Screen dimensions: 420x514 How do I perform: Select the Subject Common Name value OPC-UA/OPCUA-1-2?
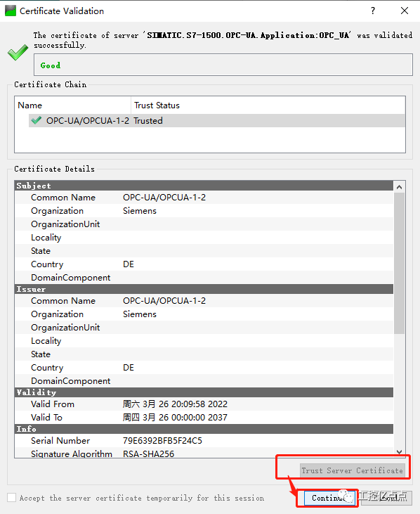click(x=164, y=198)
